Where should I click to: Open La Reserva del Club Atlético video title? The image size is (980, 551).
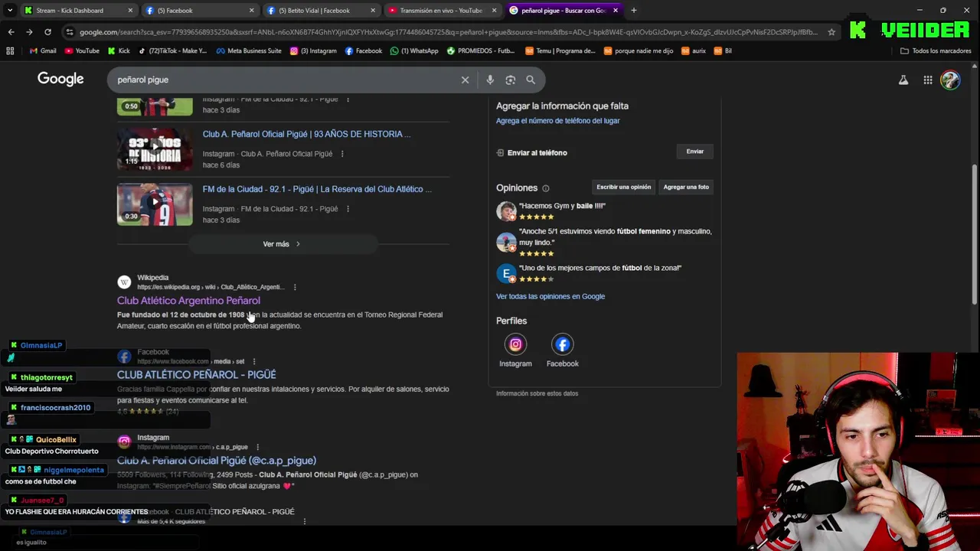[x=317, y=189]
